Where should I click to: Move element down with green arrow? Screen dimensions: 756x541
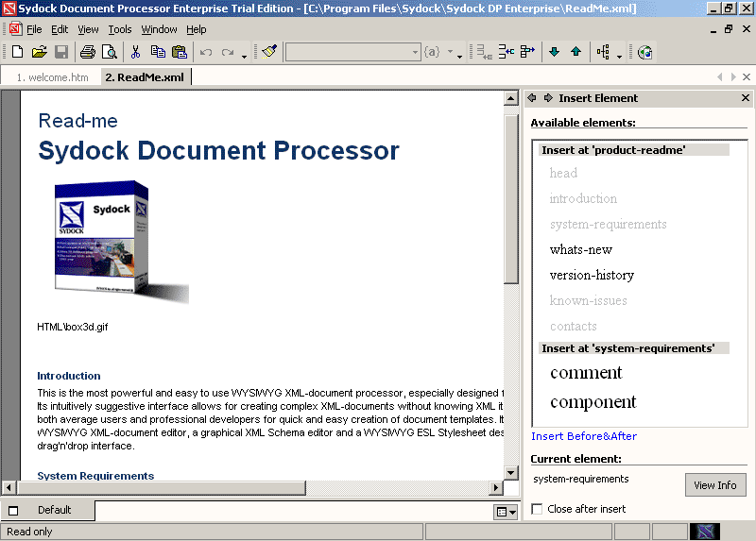point(554,52)
